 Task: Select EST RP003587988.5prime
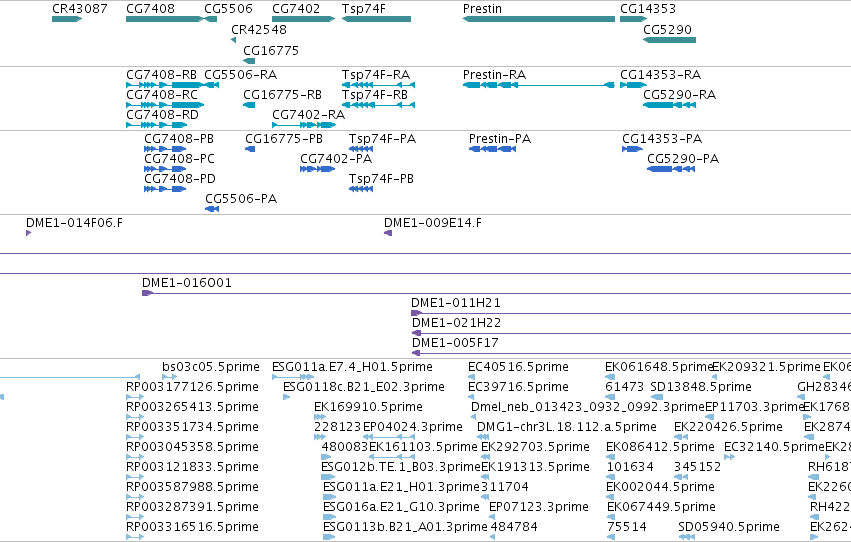(135, 497)
